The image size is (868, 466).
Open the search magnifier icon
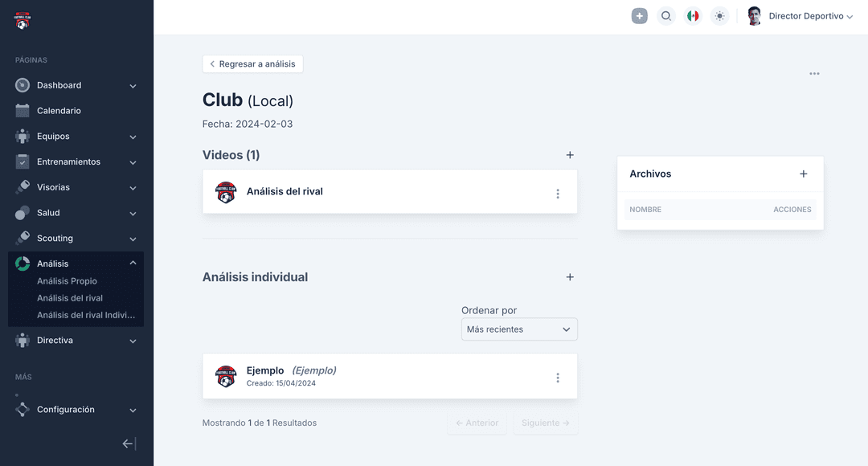[666, 16]
